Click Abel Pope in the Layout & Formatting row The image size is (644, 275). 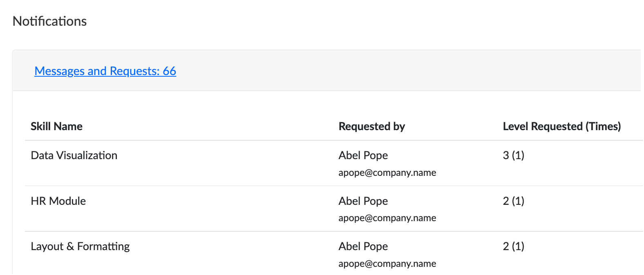click(x=363, y=246)
